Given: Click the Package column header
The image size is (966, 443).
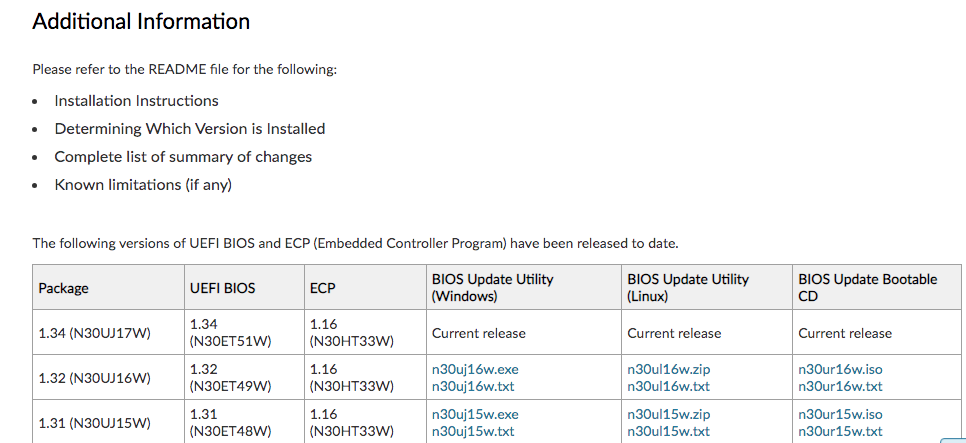Looking at the screenshot, I should [64, 288].
